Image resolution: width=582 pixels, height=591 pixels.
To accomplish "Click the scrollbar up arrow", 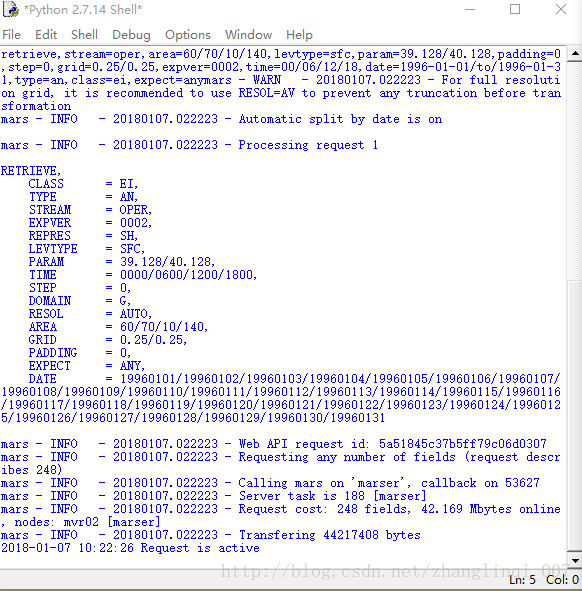I will [575, 54].
